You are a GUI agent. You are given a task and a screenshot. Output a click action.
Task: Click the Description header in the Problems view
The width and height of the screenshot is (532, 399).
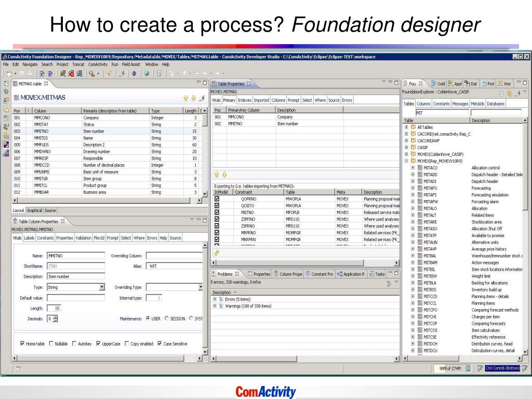(304, 292)
